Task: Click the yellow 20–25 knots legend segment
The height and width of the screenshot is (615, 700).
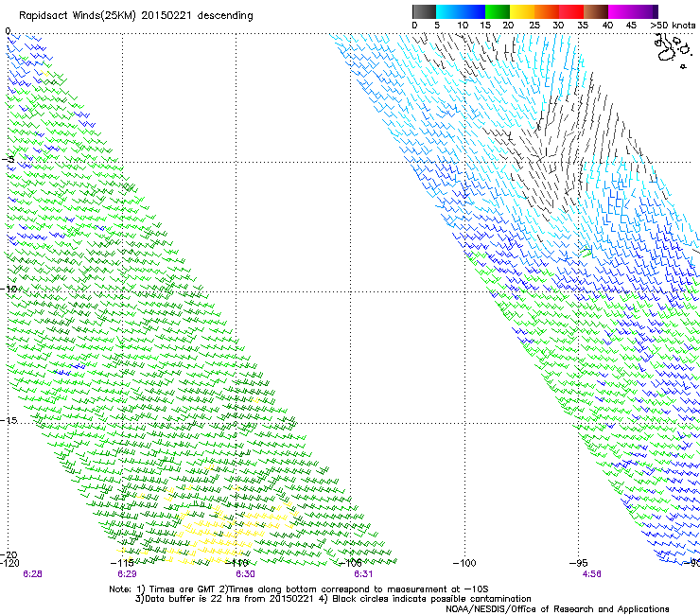Action: pyautogui.click(x=522, y=11)
